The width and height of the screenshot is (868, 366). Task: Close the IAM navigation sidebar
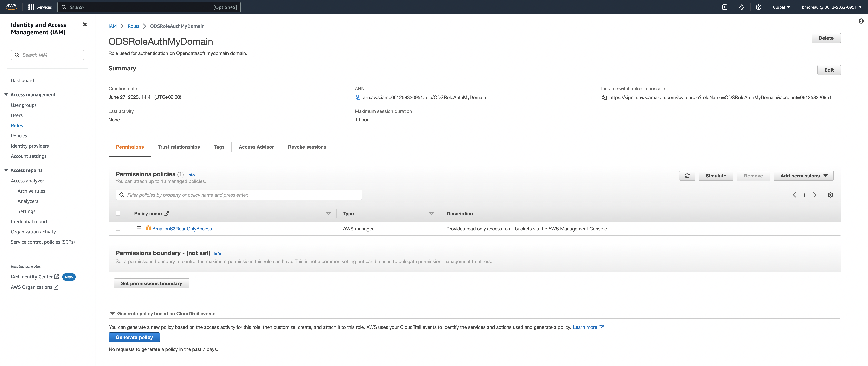tap(85, 24)
